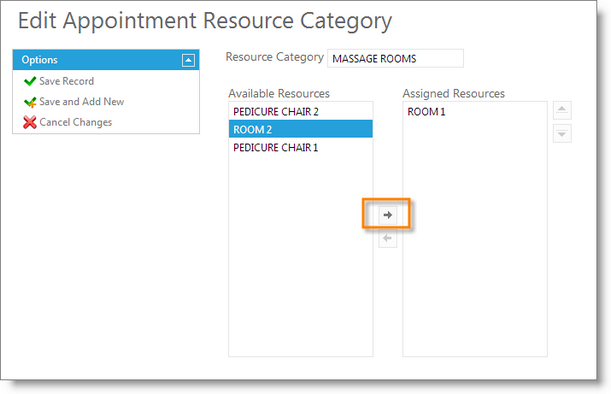Assign resource with right arrow button
Screen dimensions: 611x394
coord(388,215)
